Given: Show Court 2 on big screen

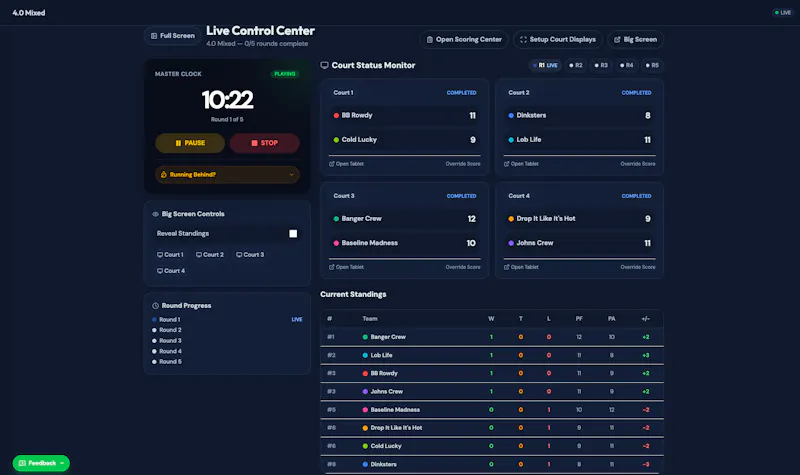Looking at the screenshot, I should 210,255.
